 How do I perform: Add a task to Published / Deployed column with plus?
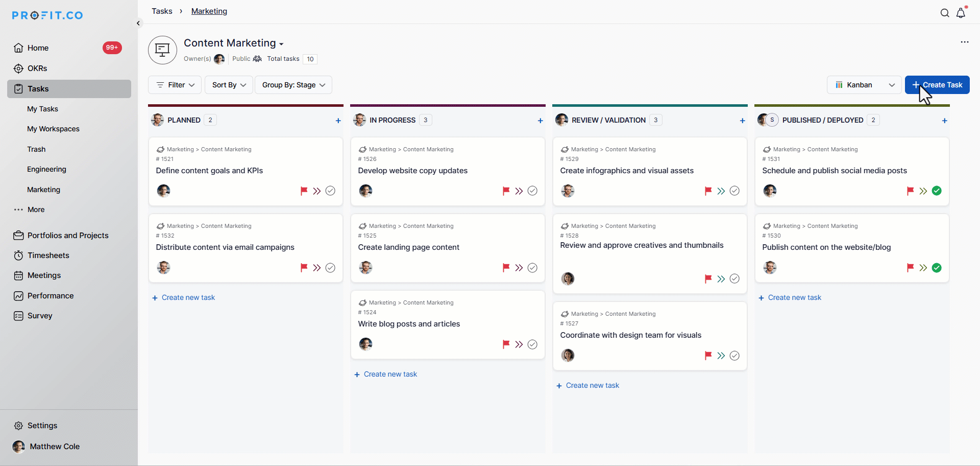click(944, 121)
